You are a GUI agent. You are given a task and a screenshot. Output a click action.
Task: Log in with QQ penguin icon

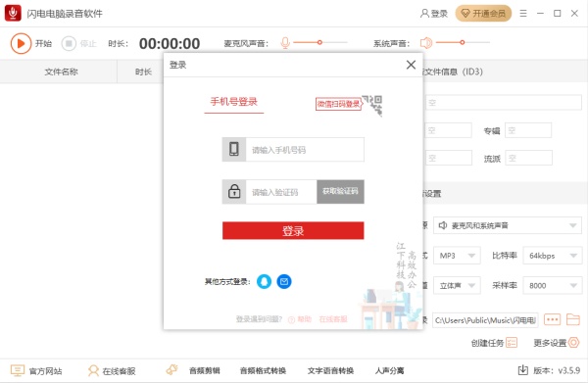click(x=264, y=281)
